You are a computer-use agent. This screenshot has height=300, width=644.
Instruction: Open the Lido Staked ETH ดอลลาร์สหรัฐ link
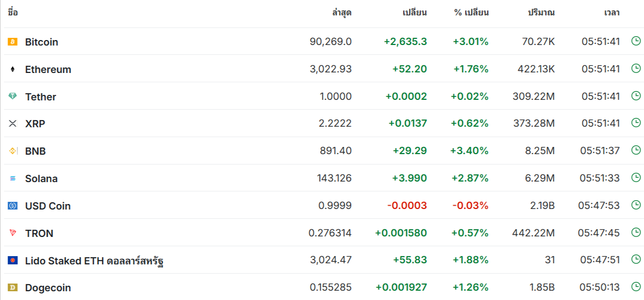click(97, 261)
